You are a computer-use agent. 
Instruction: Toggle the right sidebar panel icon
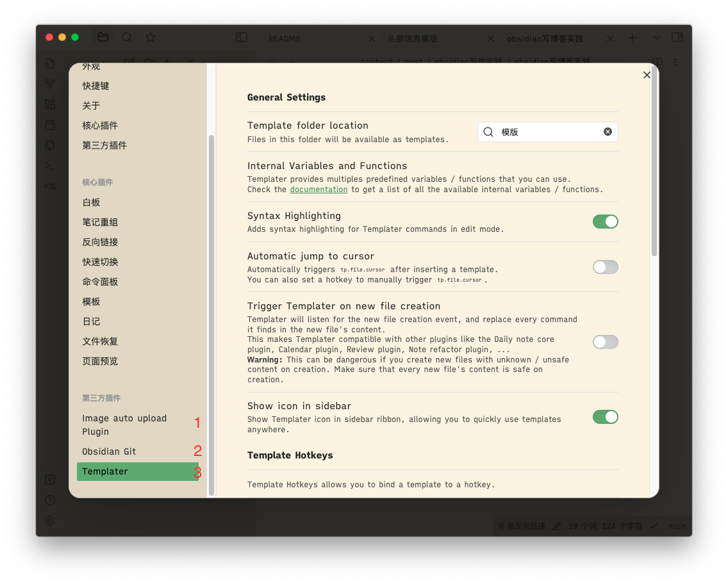677,37
